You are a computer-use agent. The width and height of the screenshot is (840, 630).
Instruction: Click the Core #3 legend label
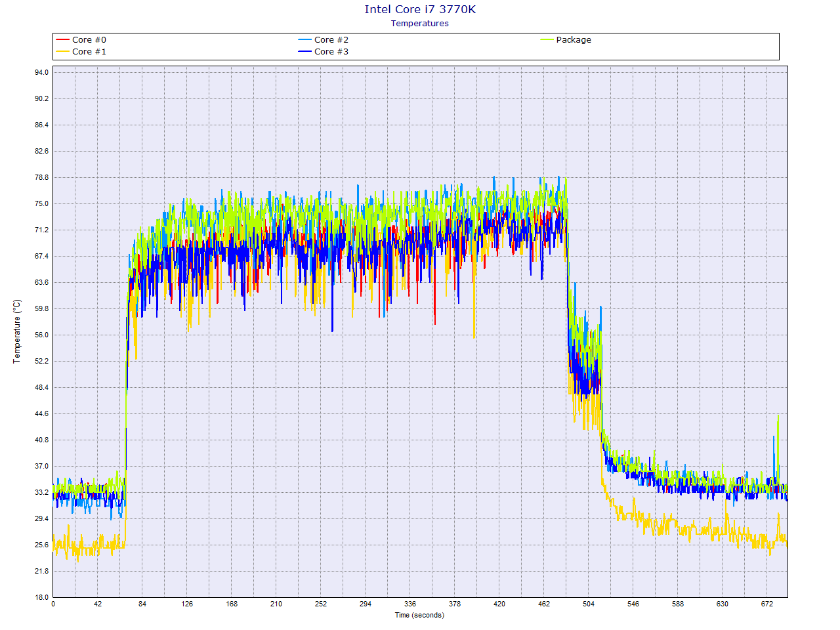click(331, 52)
